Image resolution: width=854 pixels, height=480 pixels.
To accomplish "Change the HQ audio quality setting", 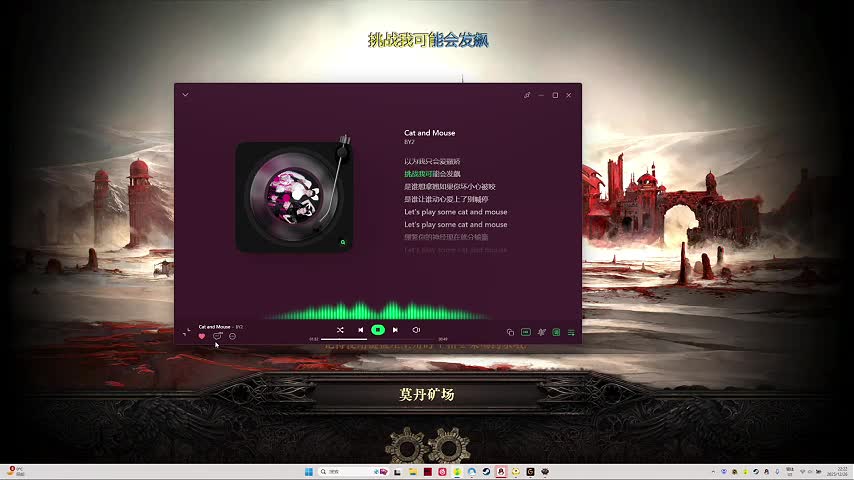I will coord(526,332).
